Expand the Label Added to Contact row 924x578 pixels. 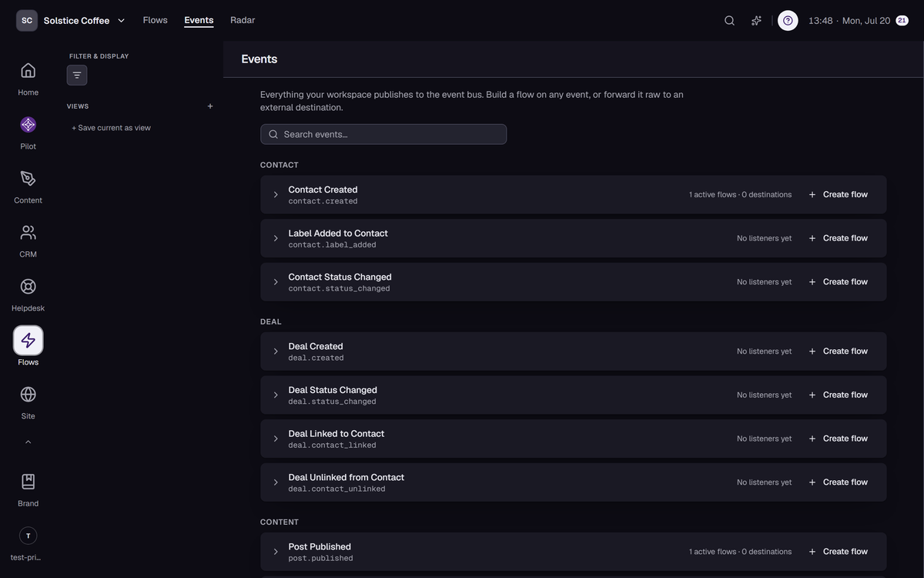276,238
